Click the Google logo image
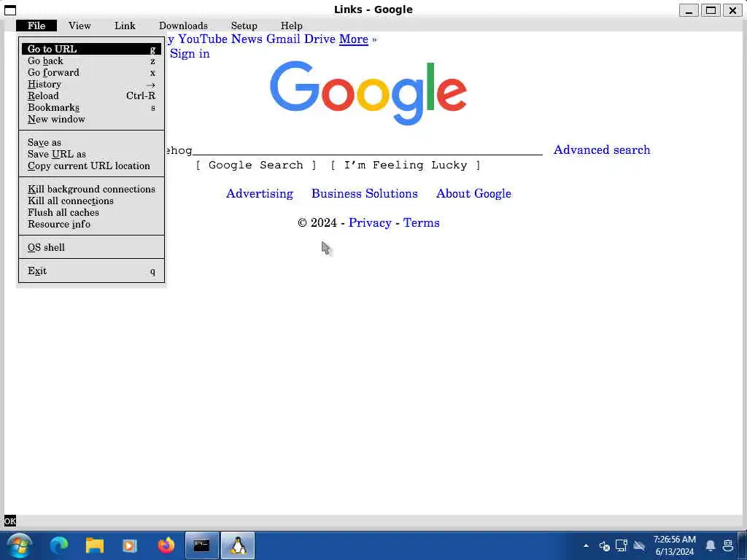The width and height of the screenshot is (747, 560). 368,93
